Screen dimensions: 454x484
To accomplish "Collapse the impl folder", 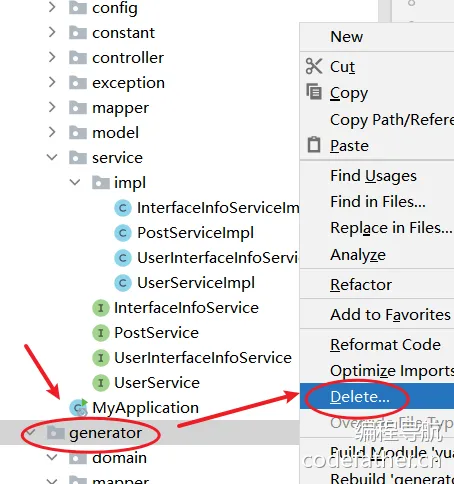I will 75,182.
